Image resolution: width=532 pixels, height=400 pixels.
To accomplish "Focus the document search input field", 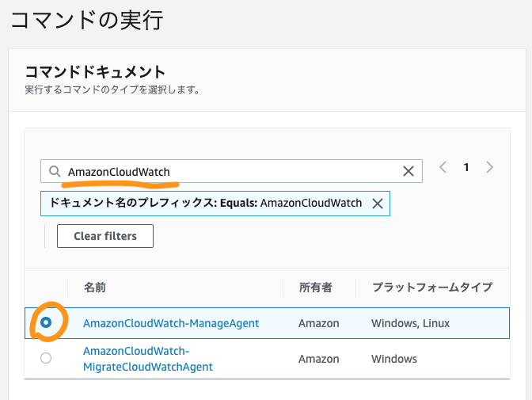I will tap(231, 171).
